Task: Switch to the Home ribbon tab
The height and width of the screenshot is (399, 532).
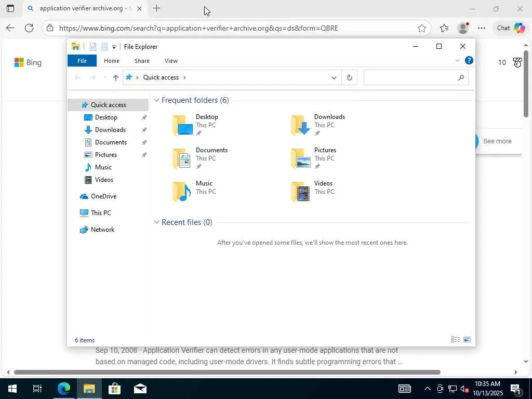Action: 112,61
